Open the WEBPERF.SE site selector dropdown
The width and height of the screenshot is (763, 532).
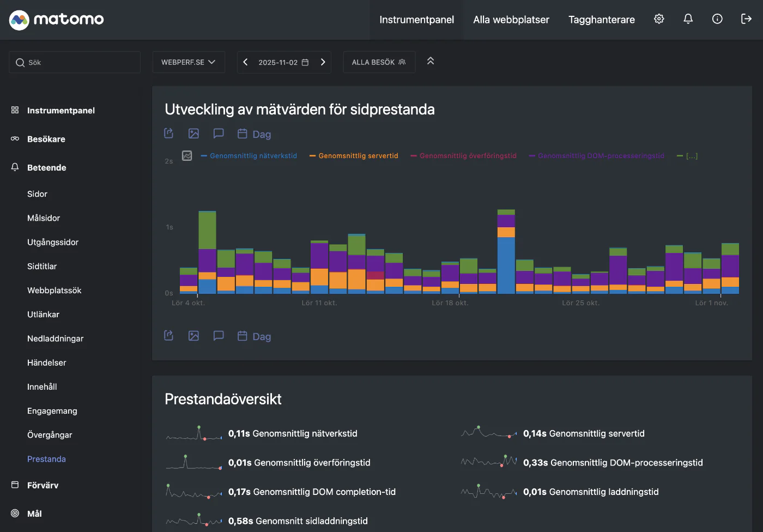[188, 62]
